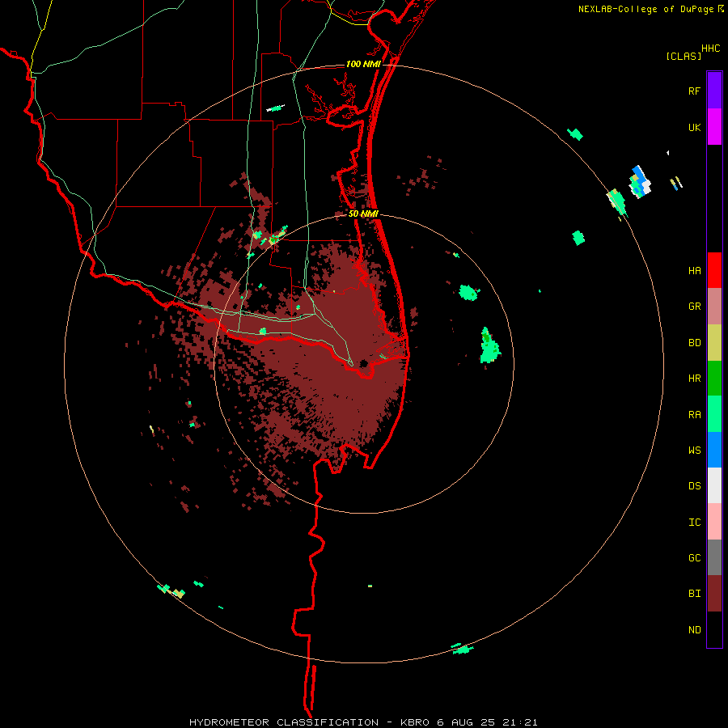
Task: Click the 100 NMI range ring label
Action: point(362,64)
